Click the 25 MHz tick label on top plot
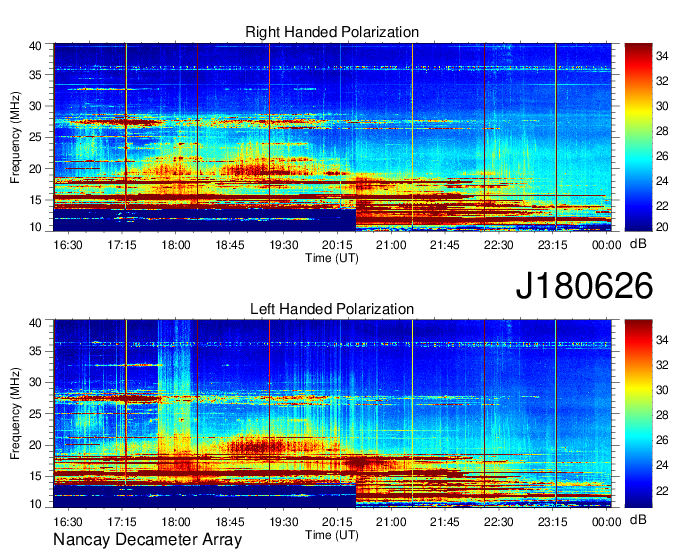680x552 pixels. pyautogui.click(x=35, y=137)
